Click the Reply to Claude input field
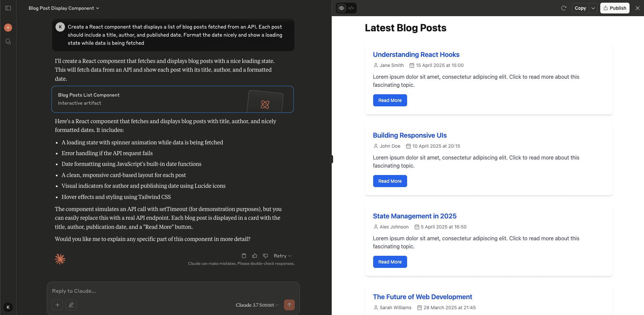 (x=168, y=291)
